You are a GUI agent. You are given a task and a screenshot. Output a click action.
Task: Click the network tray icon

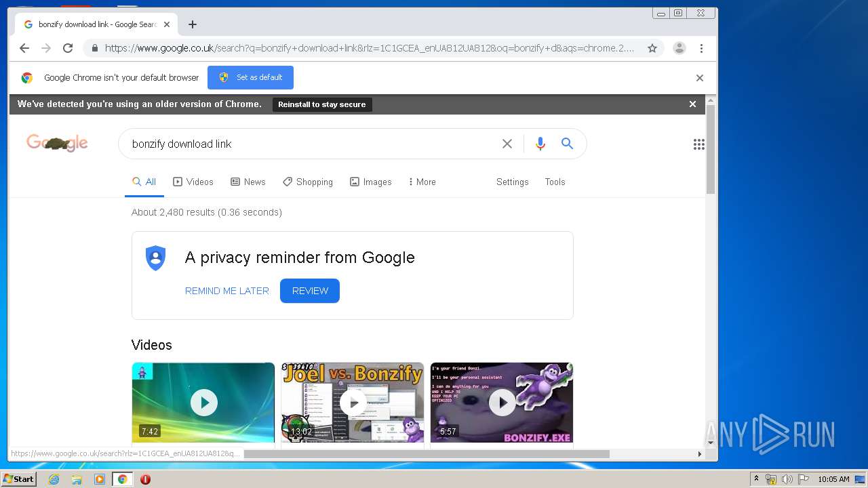(x=771, y=479)
